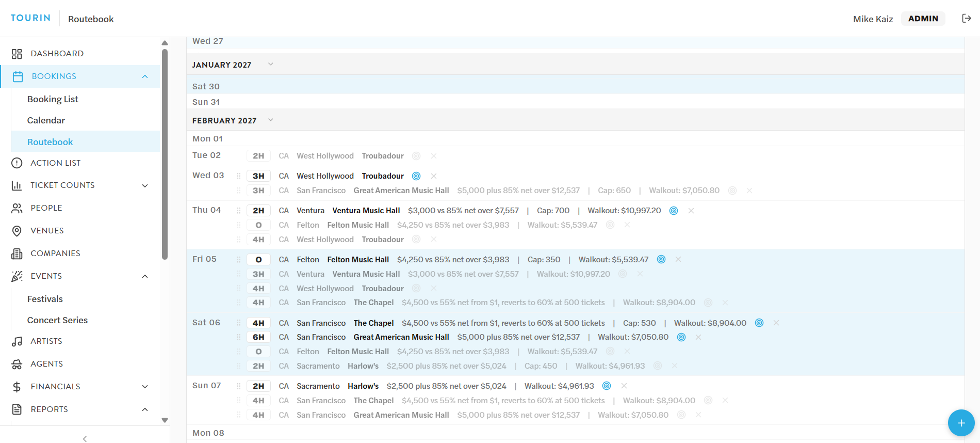Click the Agents sidebar icon
The width and height of the screenshot is (980, 443).
point(17,364)
